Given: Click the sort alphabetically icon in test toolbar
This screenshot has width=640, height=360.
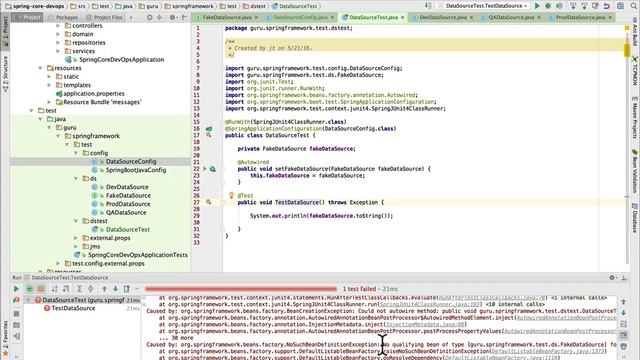Looking at the screenshot, I should pyautogui.click(x=54, y=289).
